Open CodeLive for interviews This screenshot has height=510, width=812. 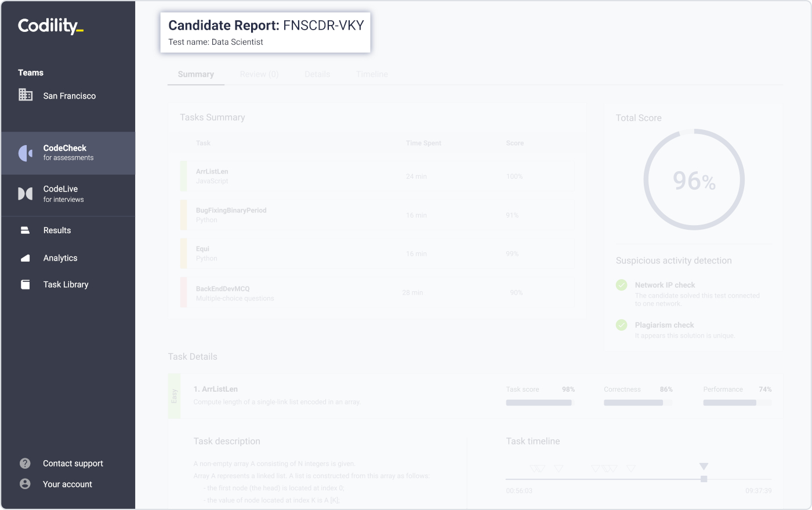68,194
